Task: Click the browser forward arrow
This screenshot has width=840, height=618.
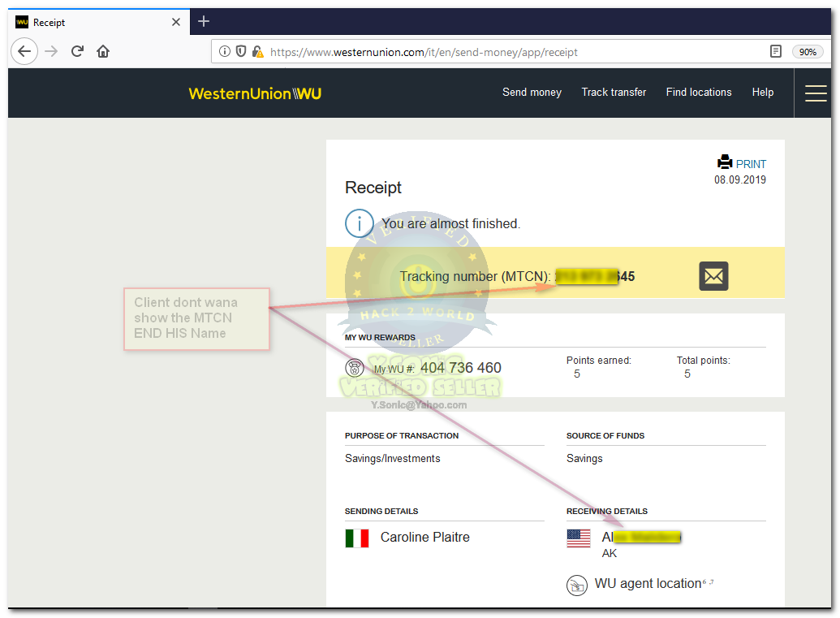Action: tap(51, 51)
